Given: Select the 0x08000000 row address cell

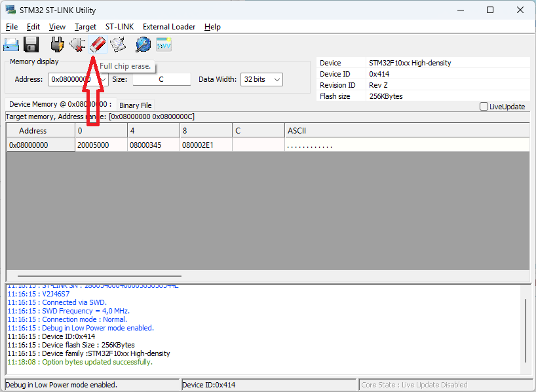Looking at the screenshot, I should pyautogui.click(x=41, y=145).
